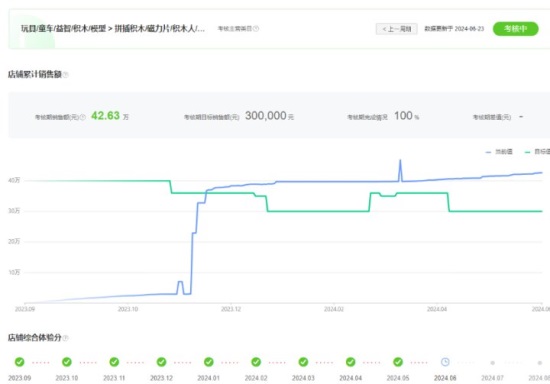This screenshot has width=550, height=384.
Task: Click the category breadcrumb 玩具/童车/益智/积木/模型
Action: (63, 29)
